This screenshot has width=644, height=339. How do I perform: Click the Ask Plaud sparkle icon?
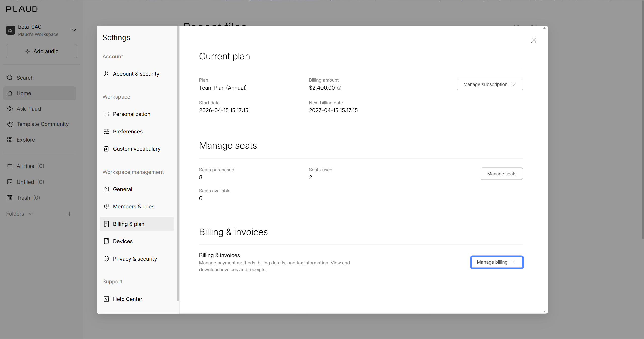10,109
